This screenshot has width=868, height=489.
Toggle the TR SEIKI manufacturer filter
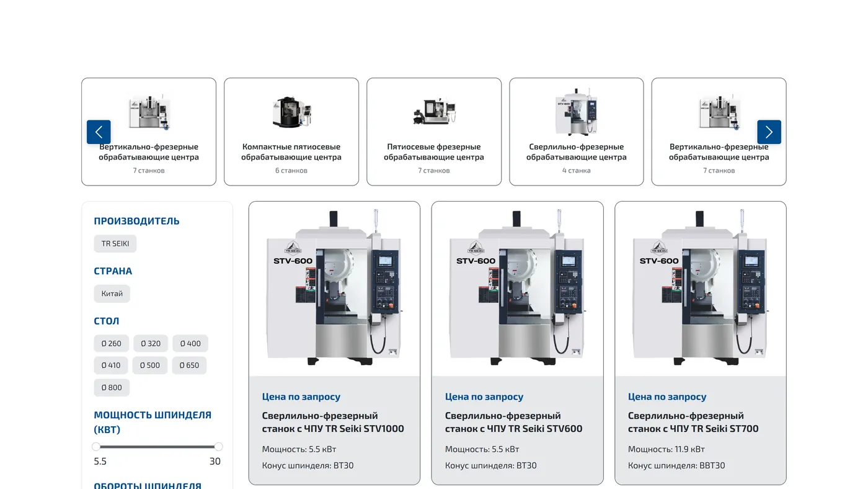click(115, 243)
